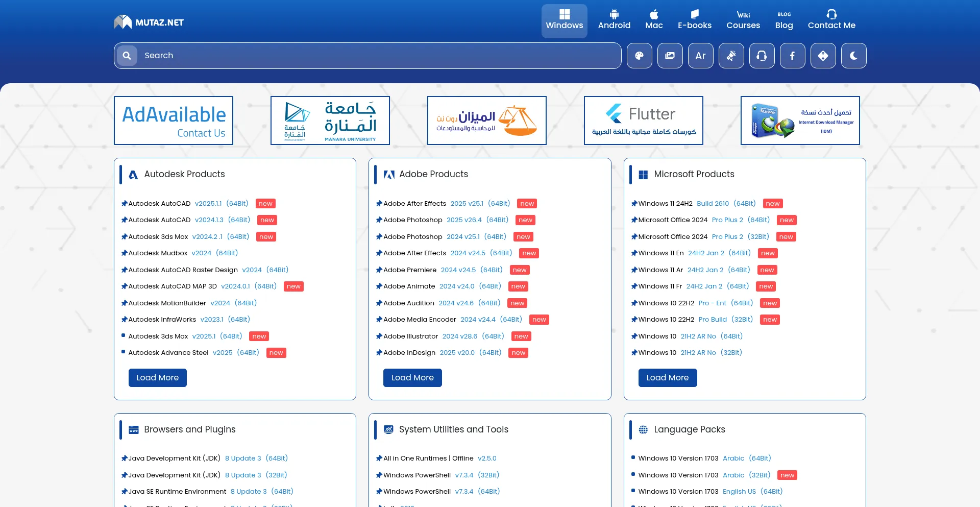
Task: Switch site language with the Ar button
Action: (x=700, y=56)
